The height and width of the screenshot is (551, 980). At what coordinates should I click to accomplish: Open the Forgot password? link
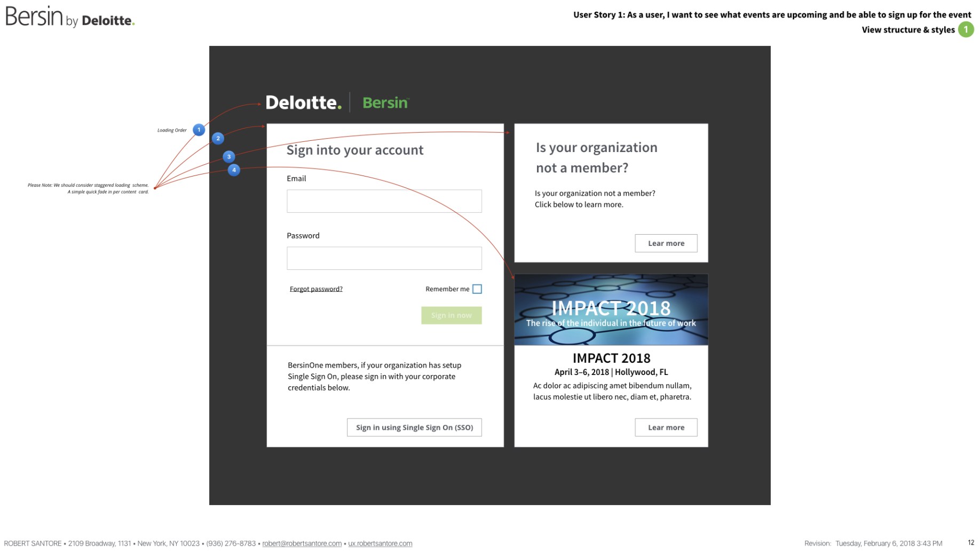(316, 289)
